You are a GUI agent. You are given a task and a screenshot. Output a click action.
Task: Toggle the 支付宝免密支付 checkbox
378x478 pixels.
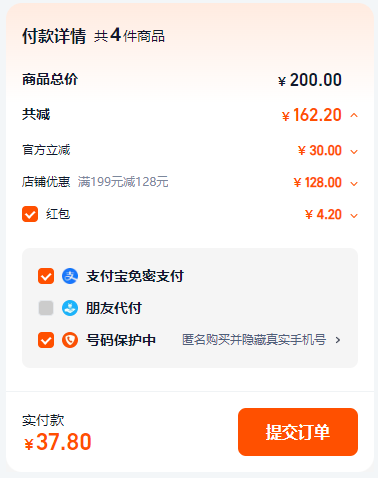46,276
